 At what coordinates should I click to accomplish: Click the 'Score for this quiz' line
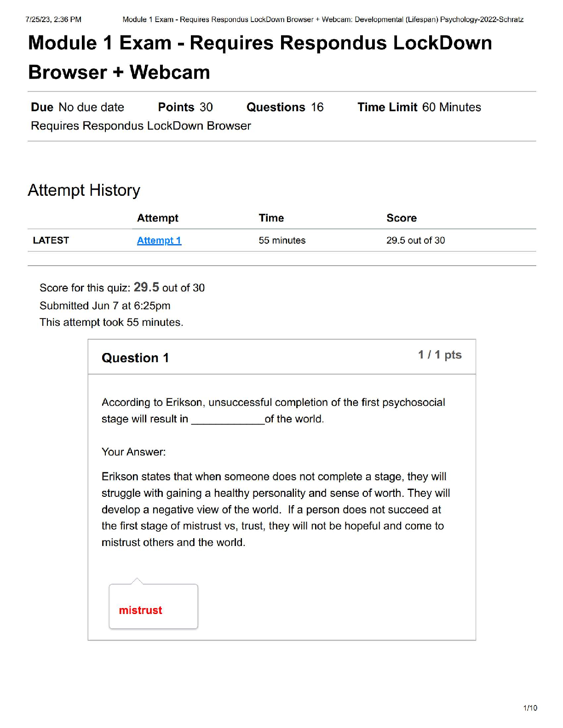pyautogui.click(x=122, y=288)
